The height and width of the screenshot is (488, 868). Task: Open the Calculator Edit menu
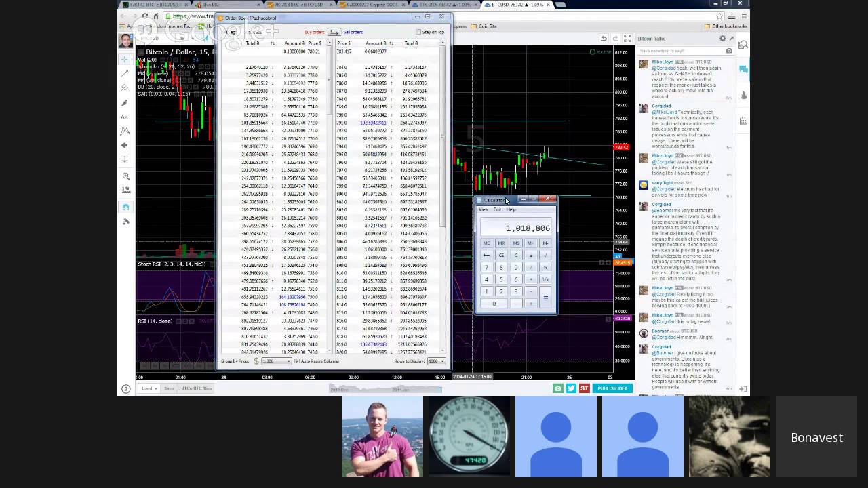[497, 209]
